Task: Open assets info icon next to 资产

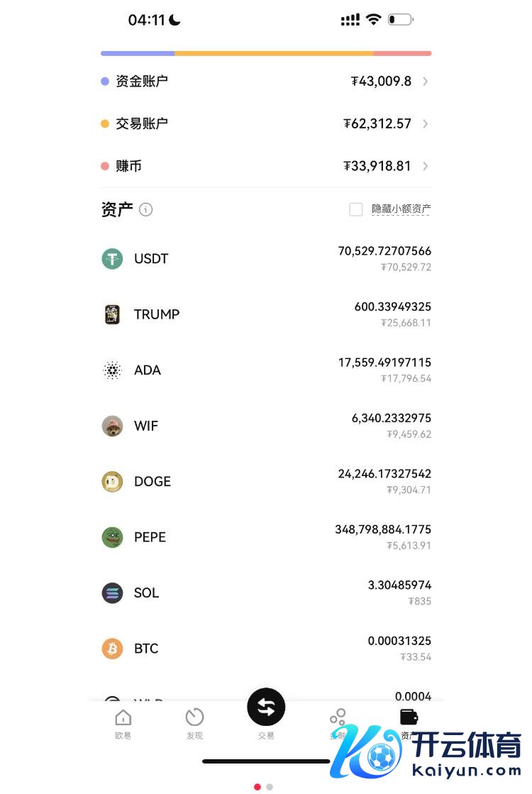Action: (x=146, y=209)
